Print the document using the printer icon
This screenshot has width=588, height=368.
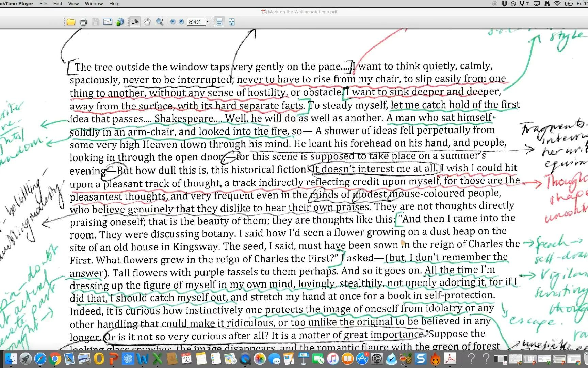point(83,22)
